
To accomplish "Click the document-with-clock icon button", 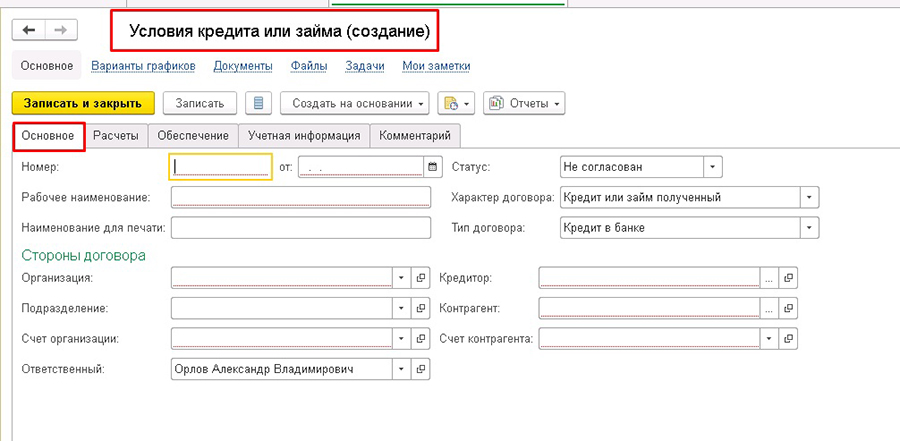I will point(456,103).
